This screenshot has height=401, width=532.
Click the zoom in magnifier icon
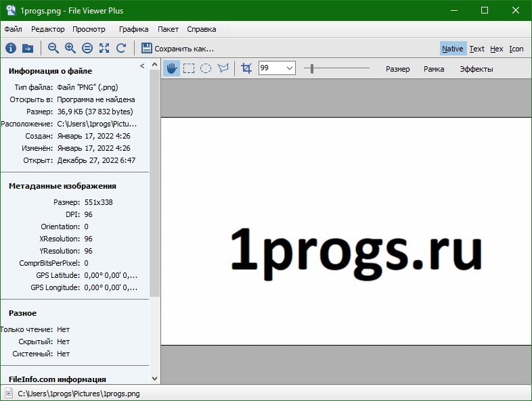tap(70, 48)
